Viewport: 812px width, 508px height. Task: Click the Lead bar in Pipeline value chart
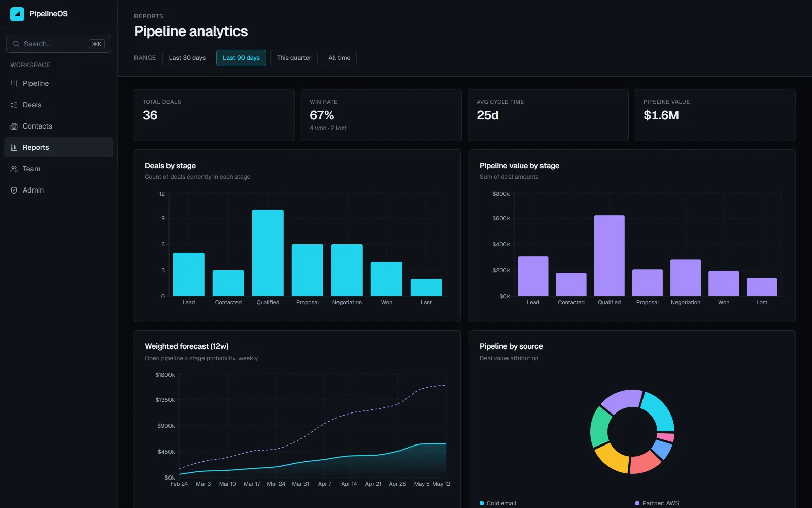[533, 276]
